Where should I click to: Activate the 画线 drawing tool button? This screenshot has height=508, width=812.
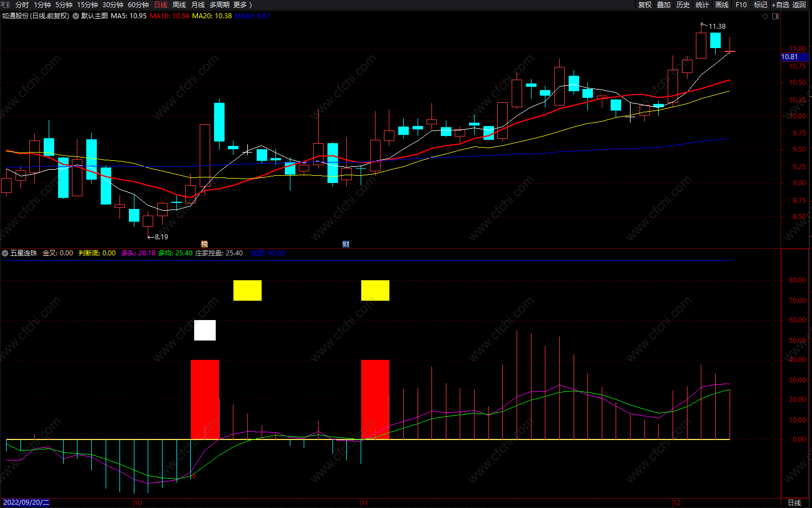(x=722, y=5)
